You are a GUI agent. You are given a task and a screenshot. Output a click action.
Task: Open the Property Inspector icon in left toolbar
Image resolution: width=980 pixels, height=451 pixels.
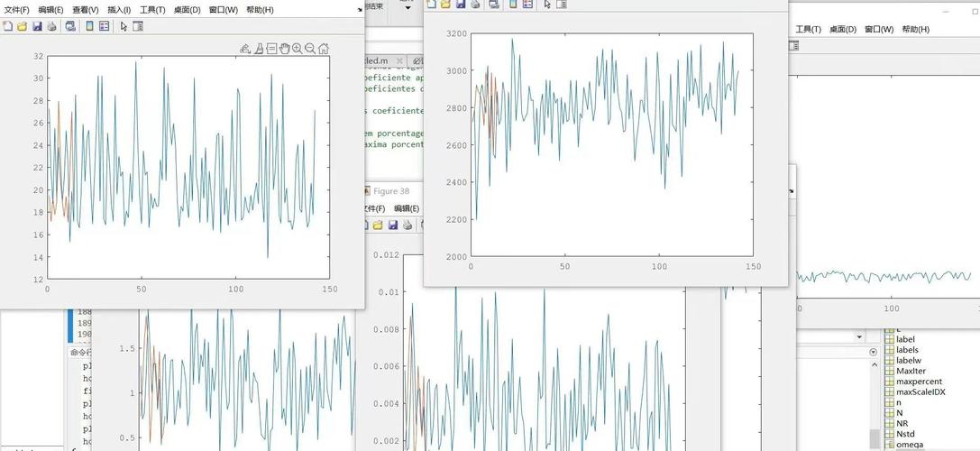[x=138, y=26]
